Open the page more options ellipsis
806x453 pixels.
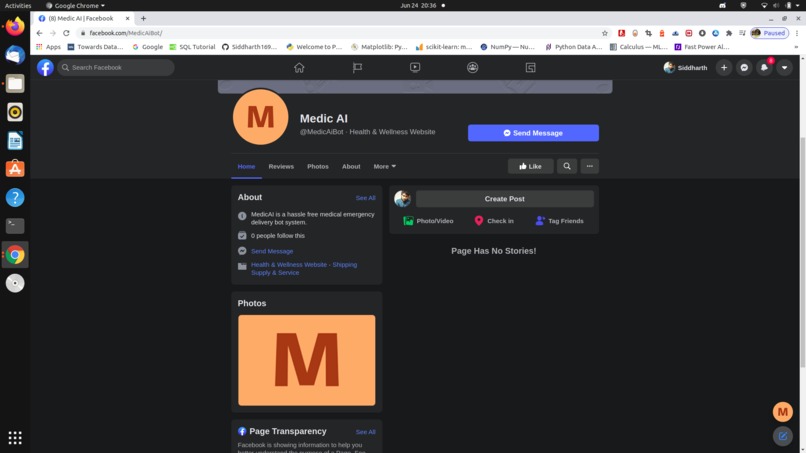590,166
